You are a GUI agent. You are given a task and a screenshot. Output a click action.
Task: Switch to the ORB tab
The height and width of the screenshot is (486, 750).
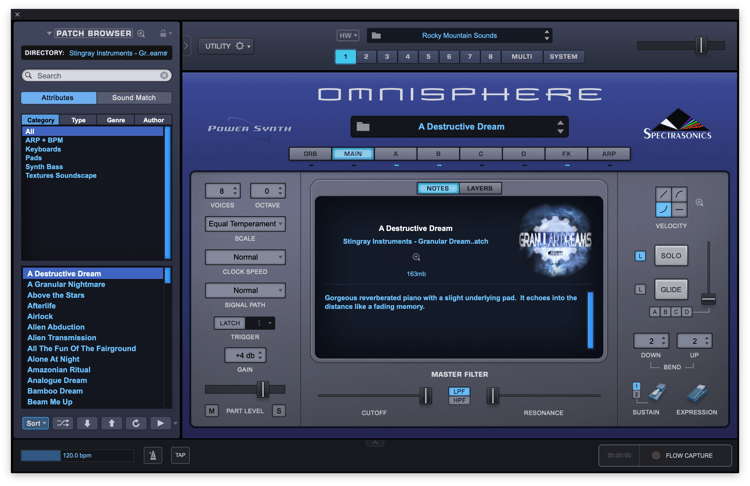(310, 154)
